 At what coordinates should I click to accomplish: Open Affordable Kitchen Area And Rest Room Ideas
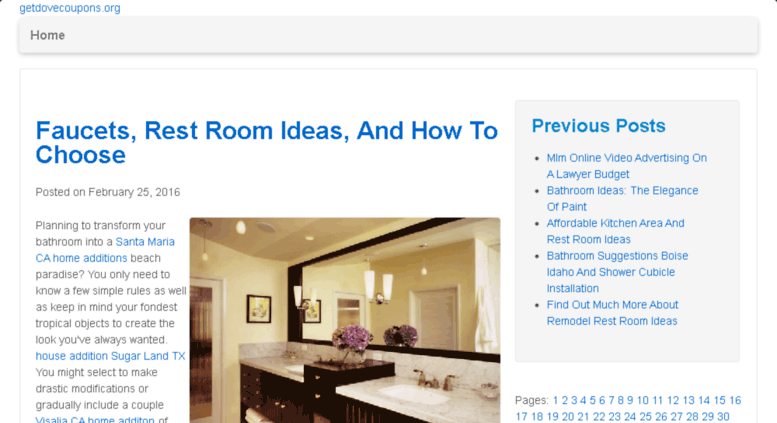615,231
